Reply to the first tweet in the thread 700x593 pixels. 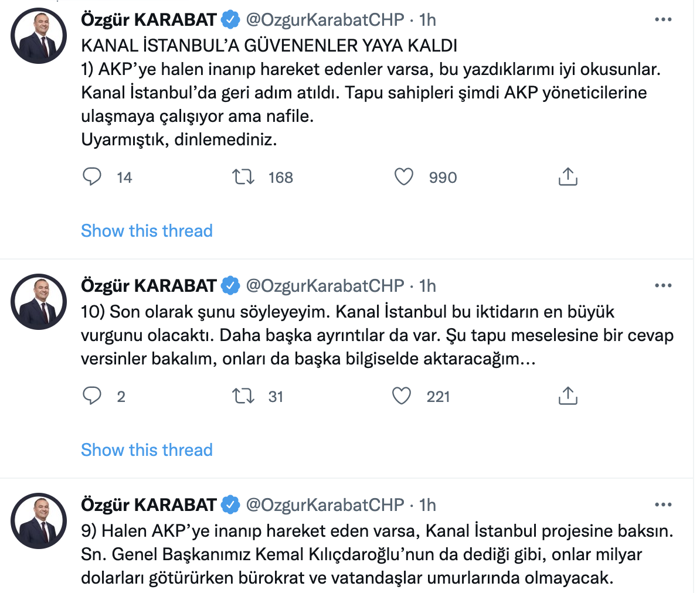pos(92,177)
